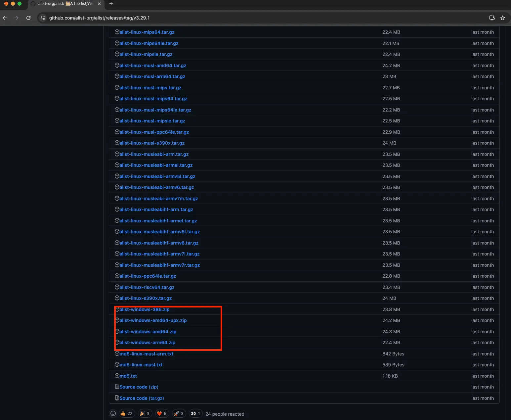The height and width of the screenshot is (420, 511).
Task: Download Source code (tar.gz)
Action: (142, 398)
